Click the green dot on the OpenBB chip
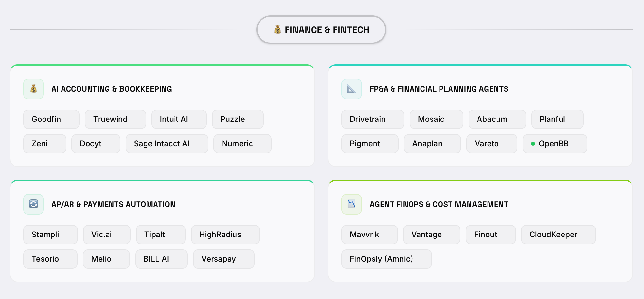This screenshot has height=299, width=644. coord(533,144)
